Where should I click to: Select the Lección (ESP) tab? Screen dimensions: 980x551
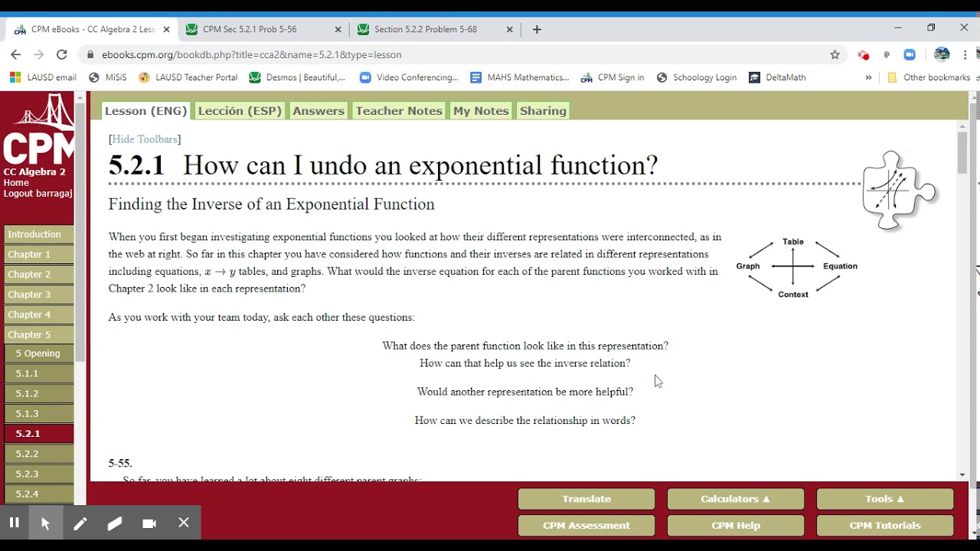240,111
